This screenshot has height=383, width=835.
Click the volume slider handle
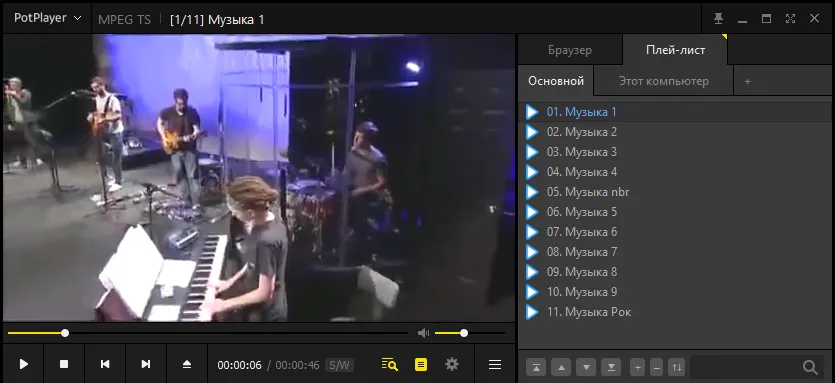click(464, 333)
